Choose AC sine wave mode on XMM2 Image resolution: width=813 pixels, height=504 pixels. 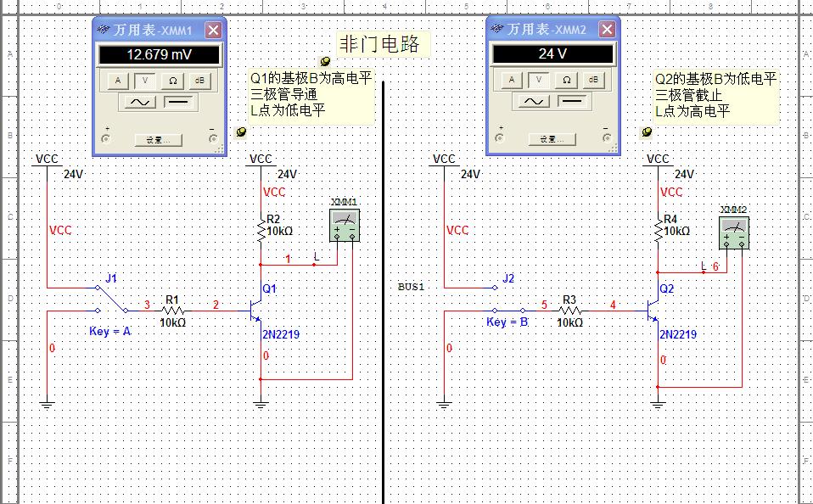pos(533,101)
